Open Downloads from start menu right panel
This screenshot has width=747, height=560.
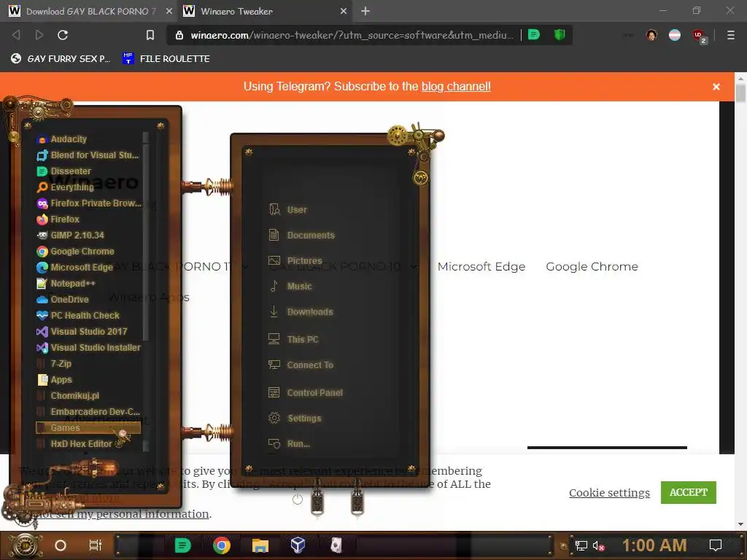click(x=301, y=312)
